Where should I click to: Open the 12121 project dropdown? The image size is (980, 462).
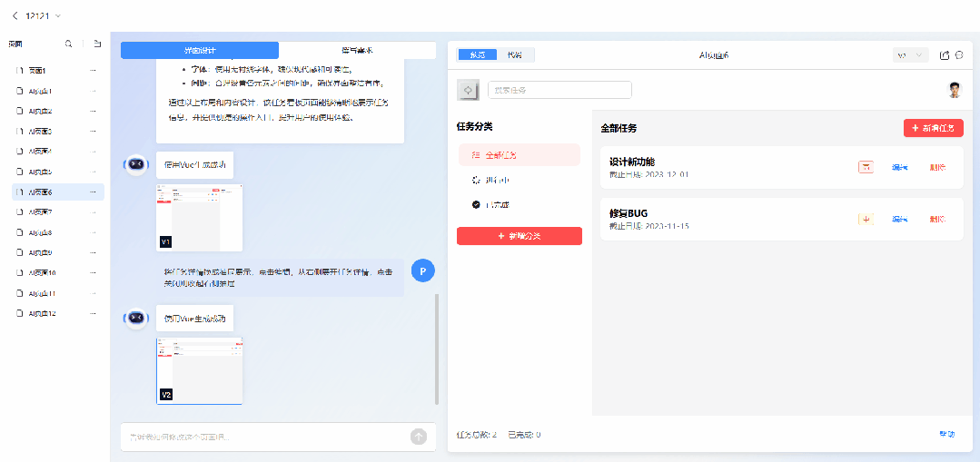pyautogui.click(x=58, y=15)
